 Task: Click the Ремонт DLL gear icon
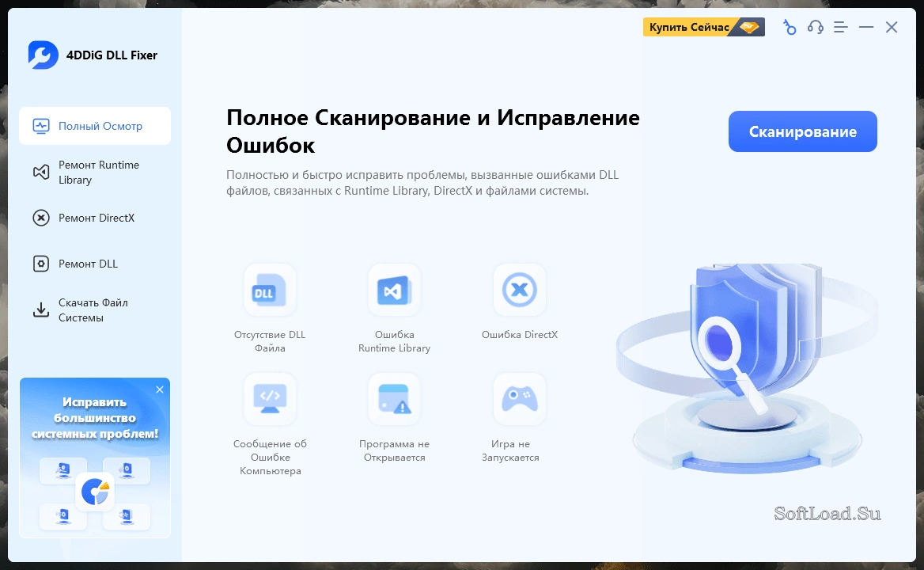(40, 264)
